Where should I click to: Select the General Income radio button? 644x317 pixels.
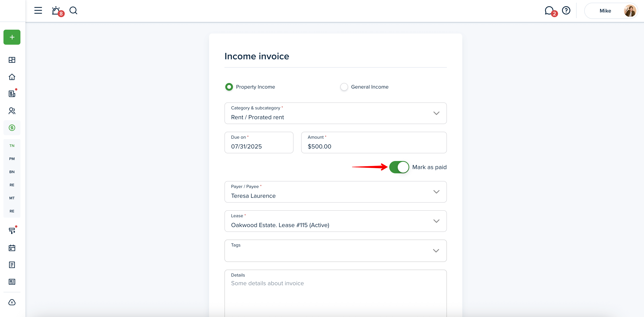click(x=344, y=87)
